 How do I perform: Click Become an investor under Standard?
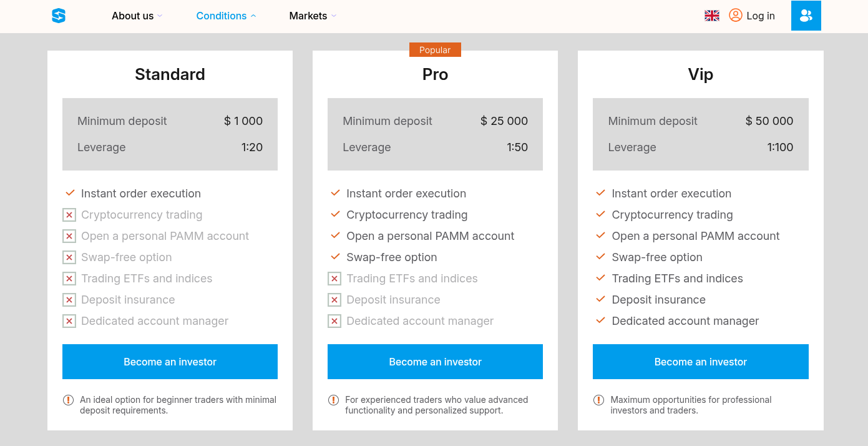(170, 362)
